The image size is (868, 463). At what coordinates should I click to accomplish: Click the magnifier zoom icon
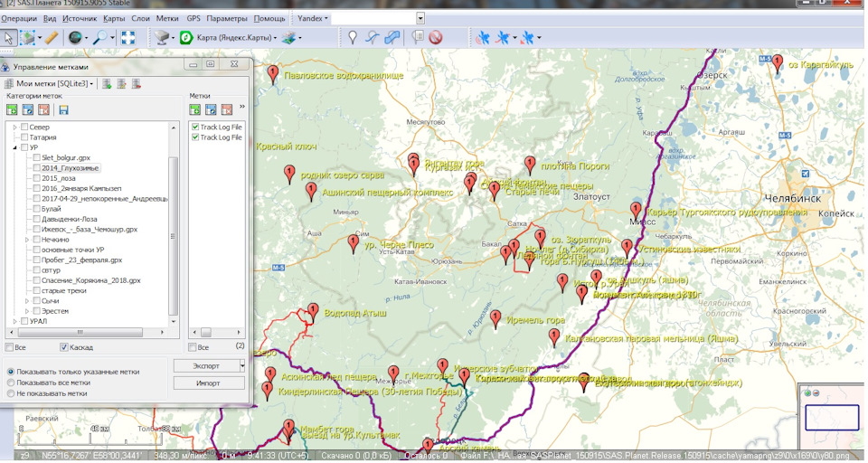100,38
